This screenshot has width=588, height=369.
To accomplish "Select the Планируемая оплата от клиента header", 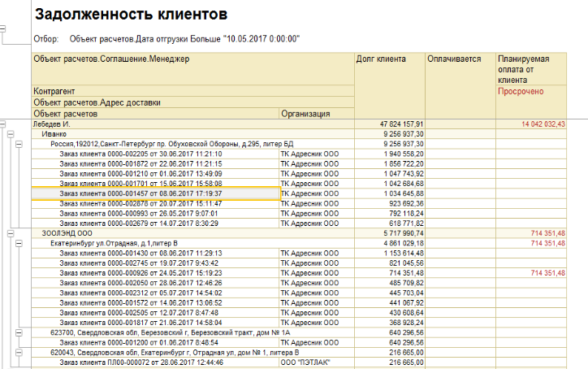I will click(x=531, y=70).
